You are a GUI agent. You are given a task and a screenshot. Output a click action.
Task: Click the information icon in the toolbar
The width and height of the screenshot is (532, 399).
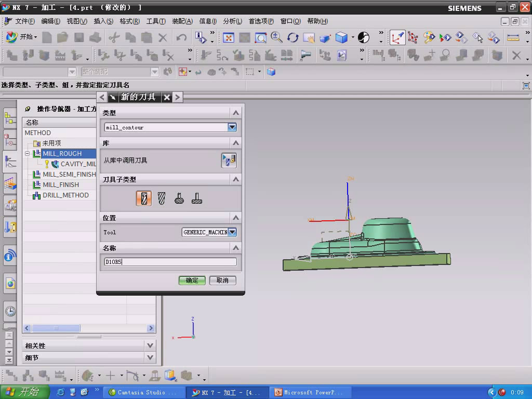201,37
